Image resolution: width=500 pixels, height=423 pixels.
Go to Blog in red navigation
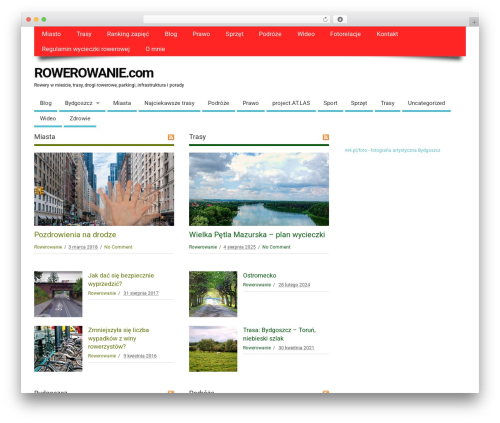171,34
